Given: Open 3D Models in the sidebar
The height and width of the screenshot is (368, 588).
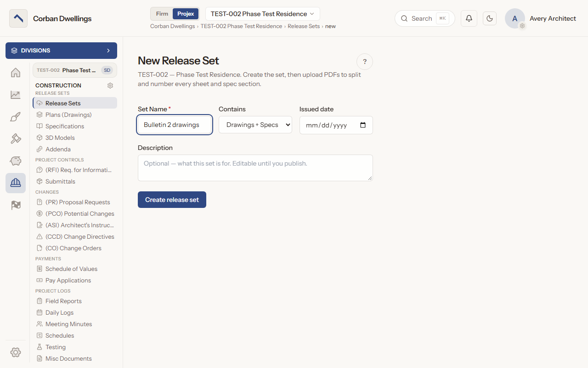Looking at the screenshot, I should pyautogui.click(x=74, y=138).
